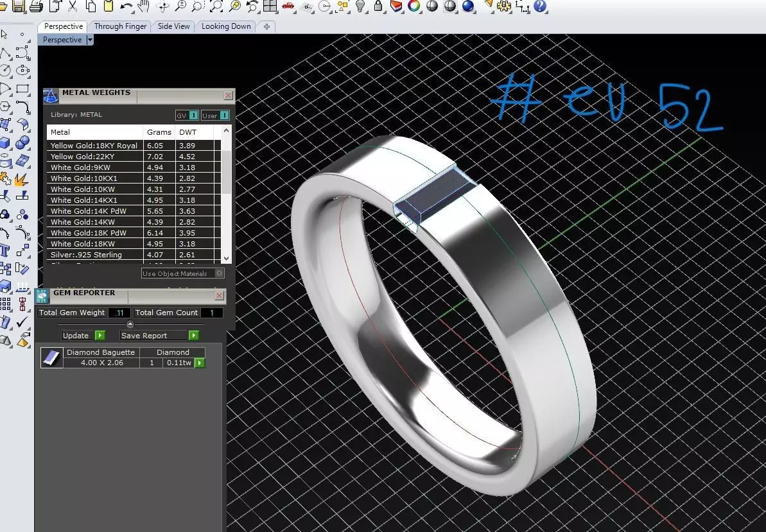Click the Explode icon in sidebar

tap(21, 179)
